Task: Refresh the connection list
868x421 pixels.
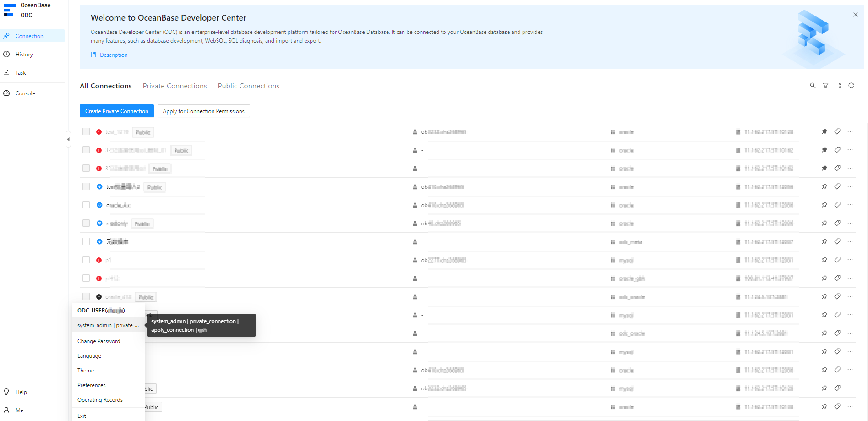Action: click(852, 86)
